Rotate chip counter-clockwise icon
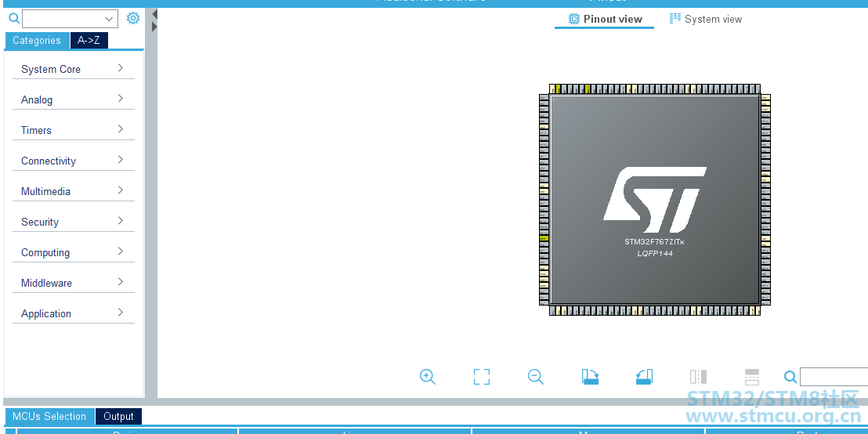868x434 pixels. (644, 377)
